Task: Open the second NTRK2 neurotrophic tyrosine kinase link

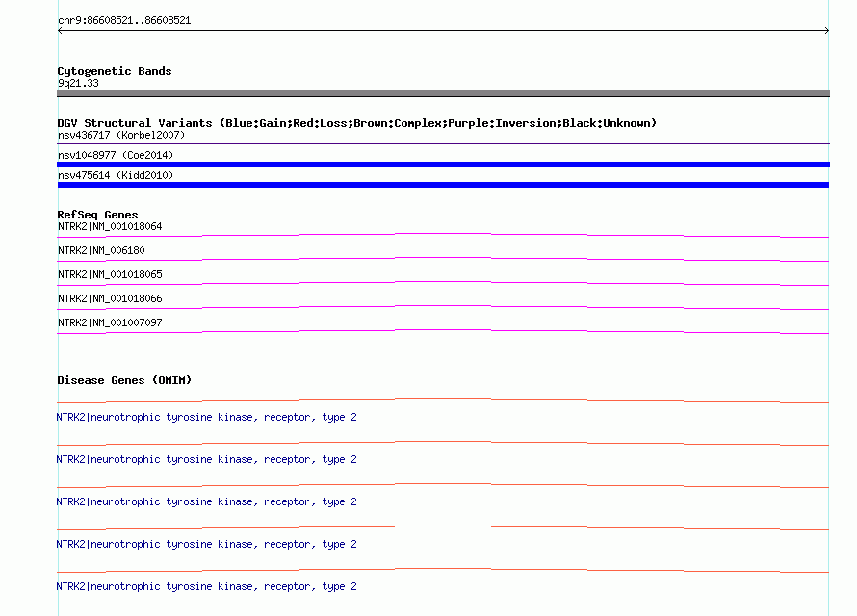Action: [207, 460]
